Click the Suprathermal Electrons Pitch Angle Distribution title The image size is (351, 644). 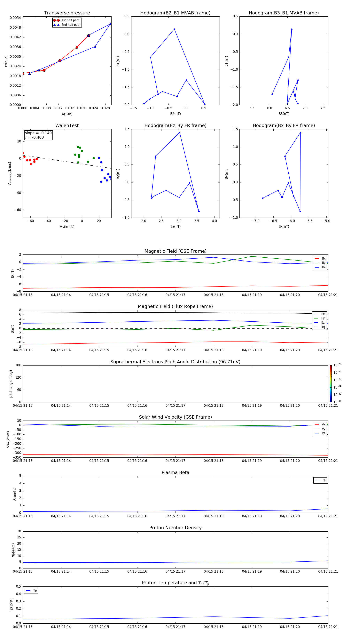[x=175, y=362]
